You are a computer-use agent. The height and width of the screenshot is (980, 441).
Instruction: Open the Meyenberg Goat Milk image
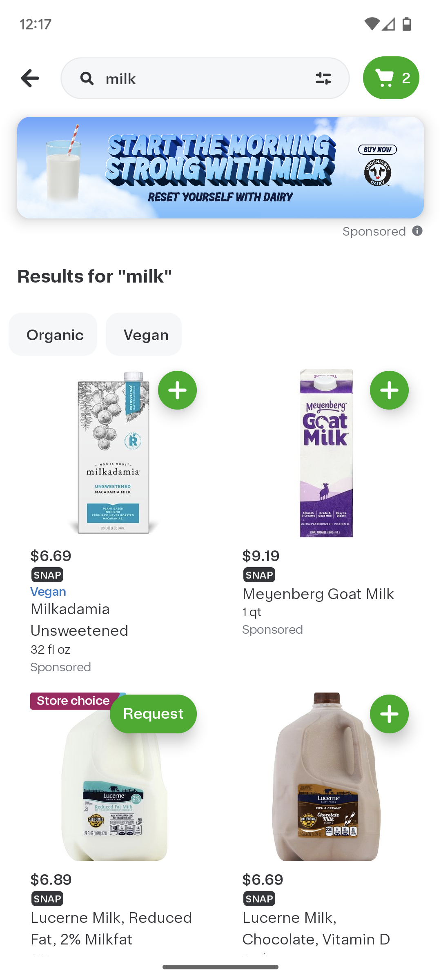[x=326, y=453]
